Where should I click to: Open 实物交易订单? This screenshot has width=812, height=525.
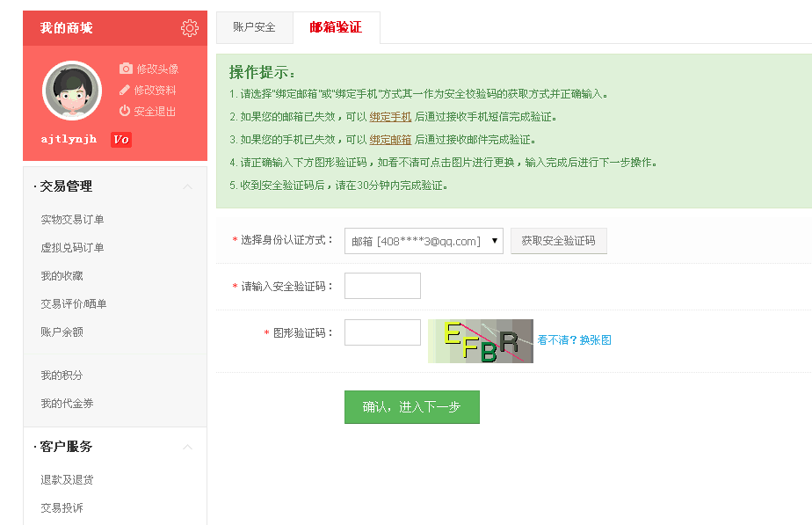72,219
